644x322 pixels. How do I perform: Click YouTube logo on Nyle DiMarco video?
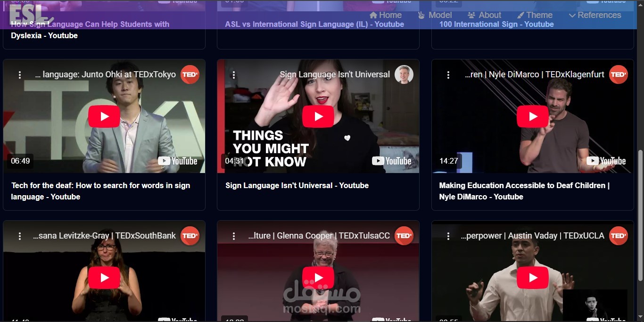(606, 161)
